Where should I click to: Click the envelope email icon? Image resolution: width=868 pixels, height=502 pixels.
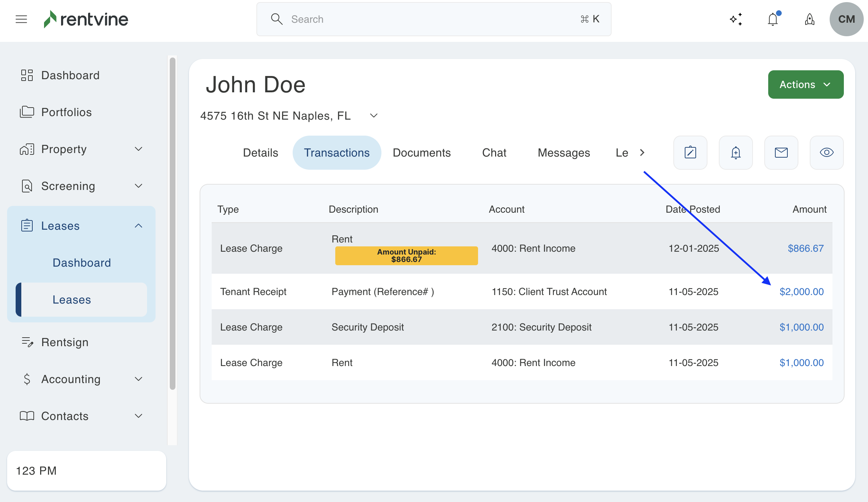click(781, 153)
